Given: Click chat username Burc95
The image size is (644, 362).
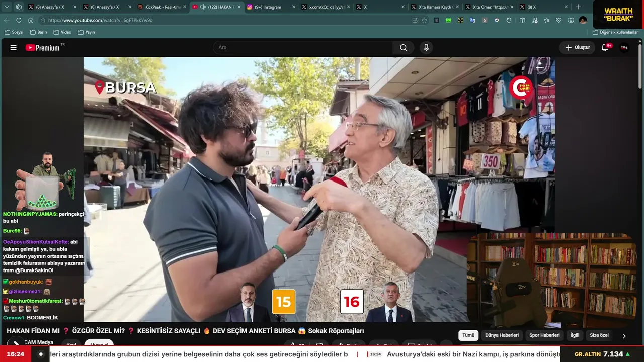Looking at the screenshot, I should click(13, 231).
